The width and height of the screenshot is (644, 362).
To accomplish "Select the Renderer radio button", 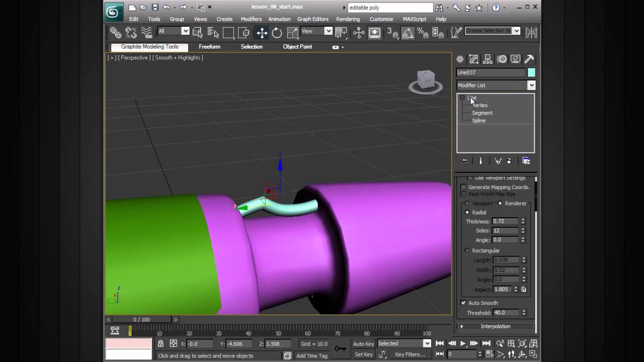I will pos(500,203).
